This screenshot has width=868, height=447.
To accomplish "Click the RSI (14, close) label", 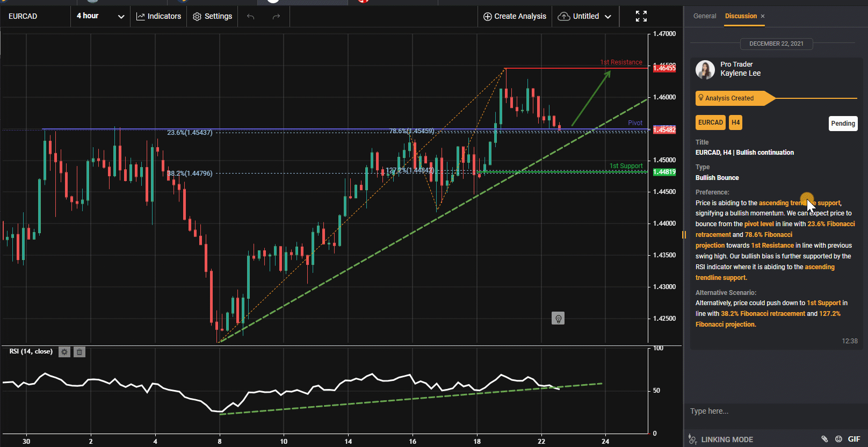I will point(31,351).
